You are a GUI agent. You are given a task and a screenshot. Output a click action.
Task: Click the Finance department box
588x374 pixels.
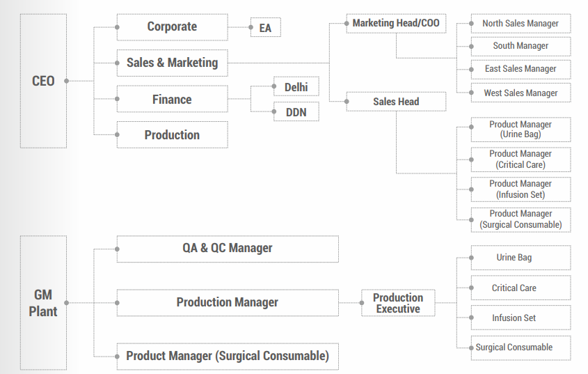[x=172, y=100]
